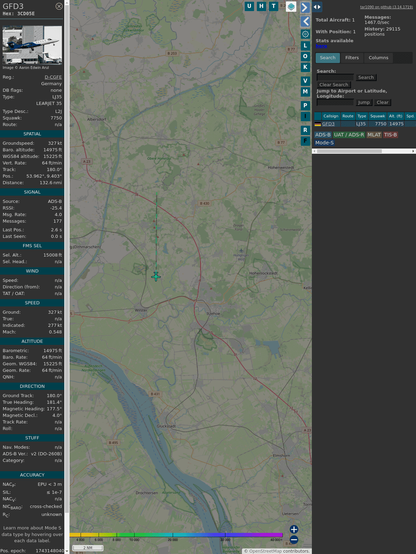Switch to the Filters tab
The height and width of the screenshot is (554, 416).
(x=352, y=58)
